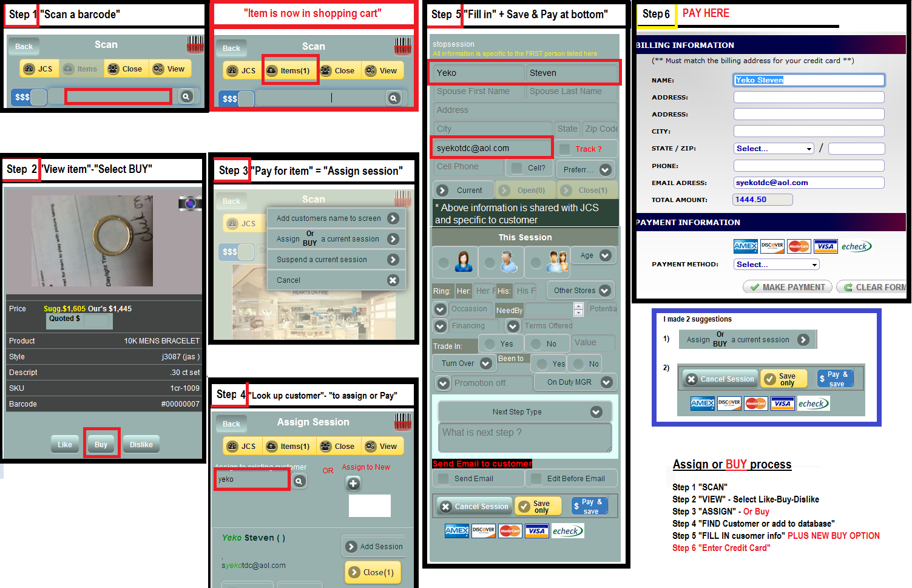Click the CLEAR FORM button
Viewport: 912px width, 588px height.
pyautogui.click(x=873, y=287)
